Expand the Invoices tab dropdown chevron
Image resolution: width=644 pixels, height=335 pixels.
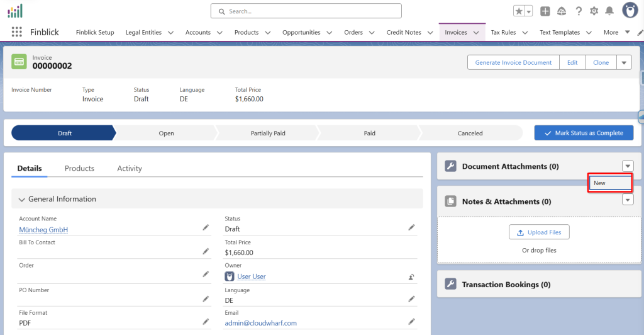(x=476, y=33)
